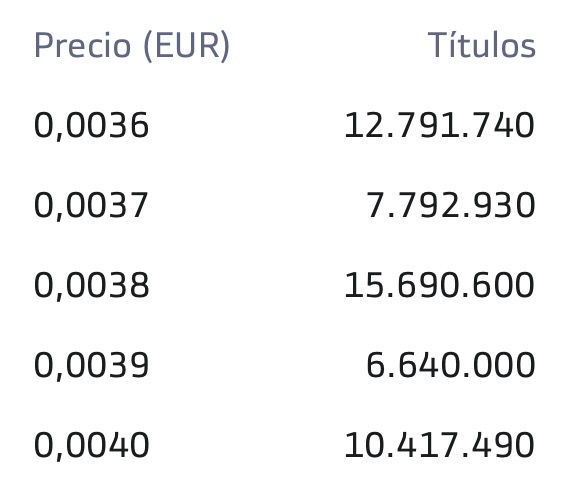
Task: Click the 10.417.490 títulos value
Action: 439,445
